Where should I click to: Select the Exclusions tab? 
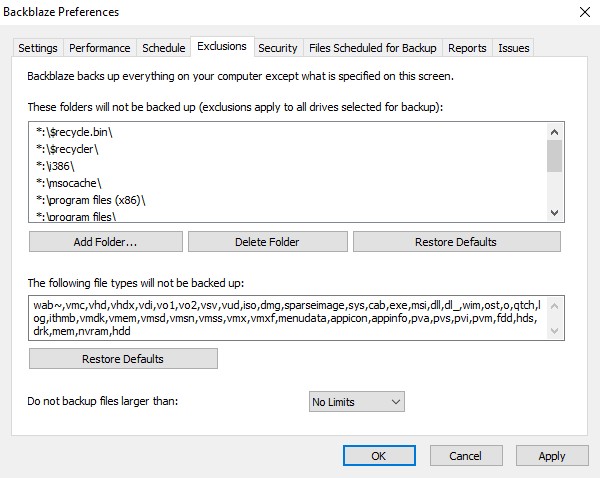[x=222, y=46]
